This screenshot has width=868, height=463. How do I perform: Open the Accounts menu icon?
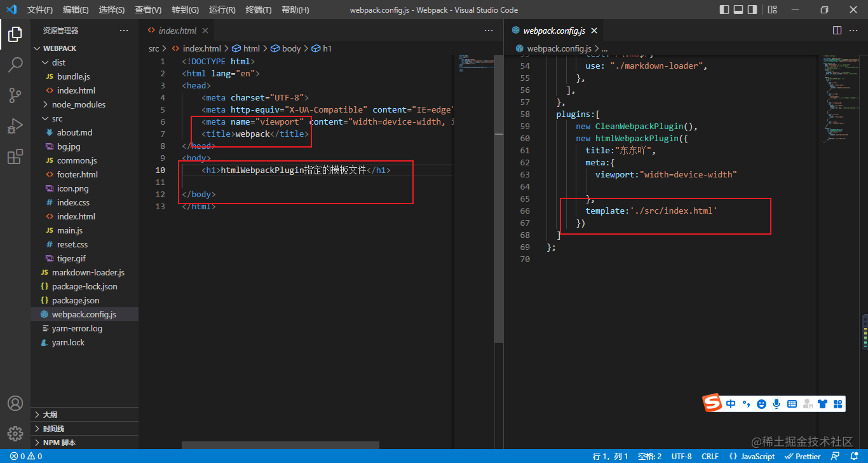(15, 403)
